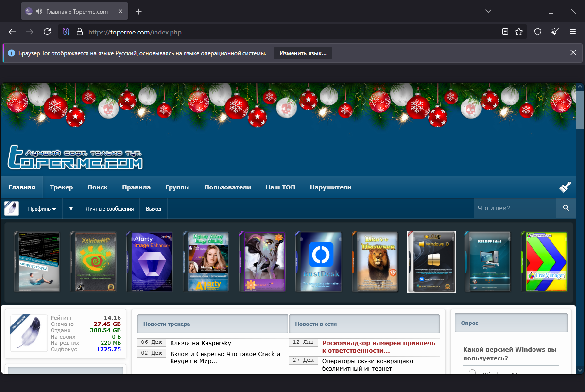Go back with the browser back arrow
This screenshot has width=585, height=392.
tap(12, 32)
